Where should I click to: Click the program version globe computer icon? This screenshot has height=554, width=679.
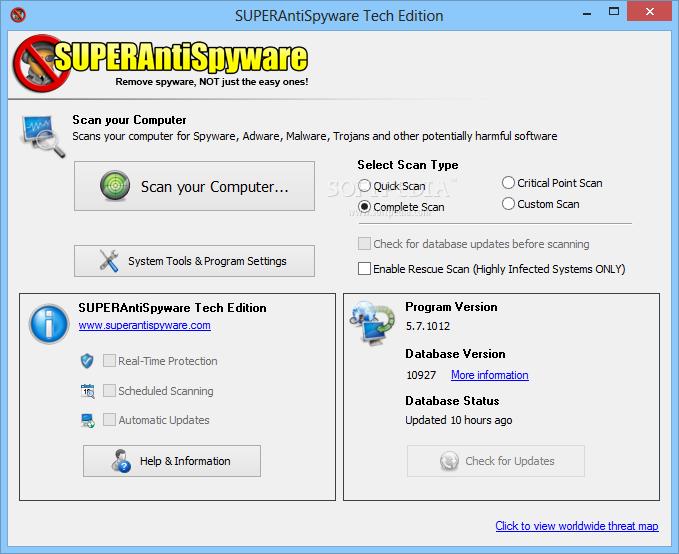(372, 324)
